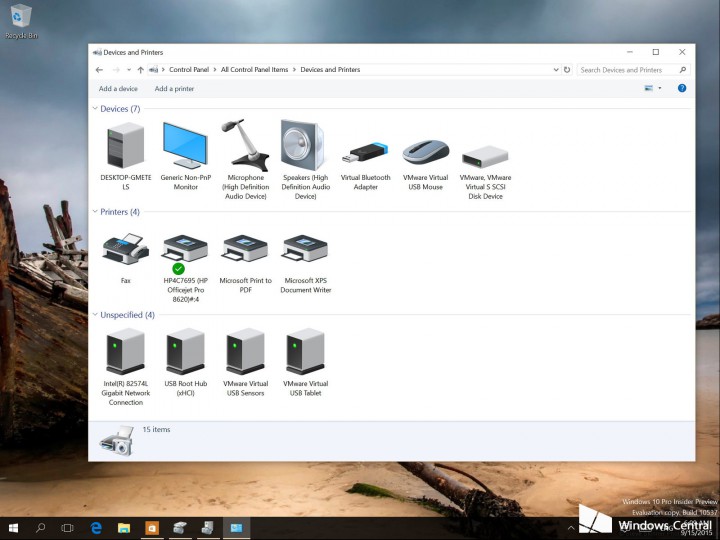Open File Explorer from the taskbar
Image resolution: width=720 pixels, height=540 pixels.
[124, 528]
